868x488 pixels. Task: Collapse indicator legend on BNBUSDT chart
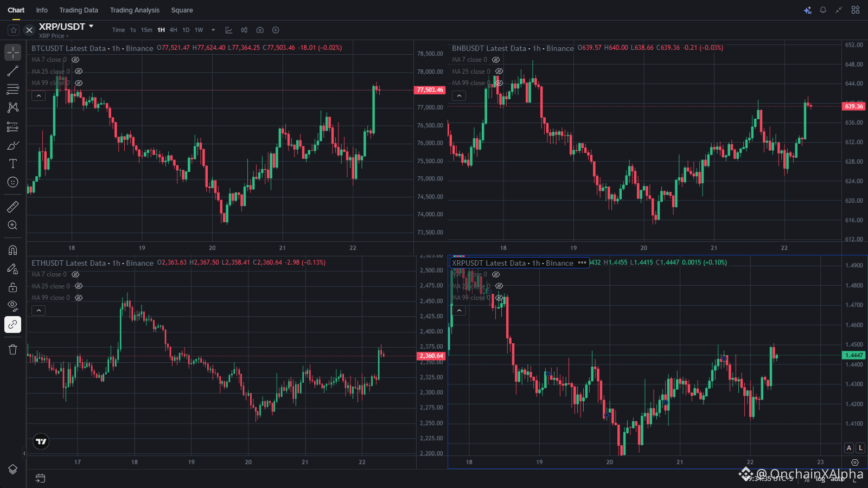pyautogui.click(x=459, y=96)
